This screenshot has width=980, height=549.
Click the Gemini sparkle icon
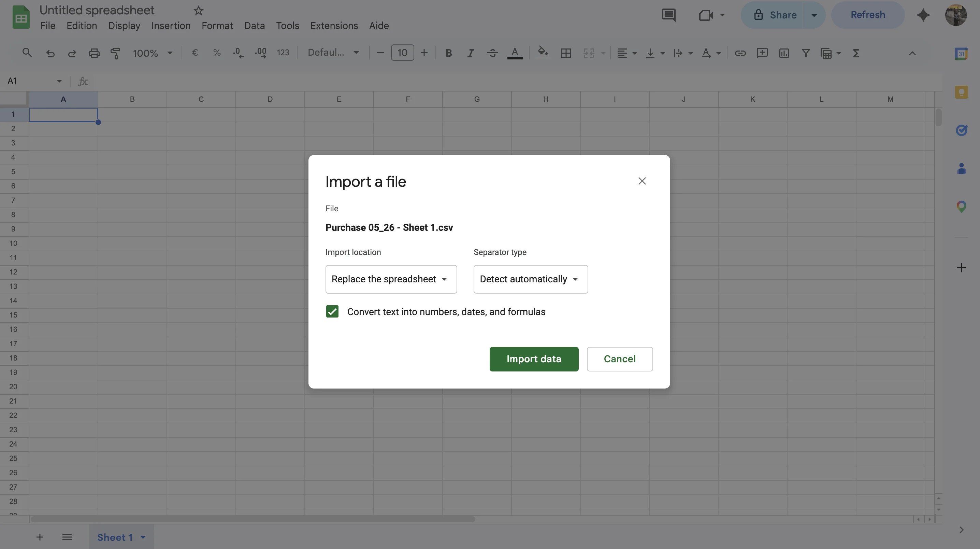(x=923, y=15)
